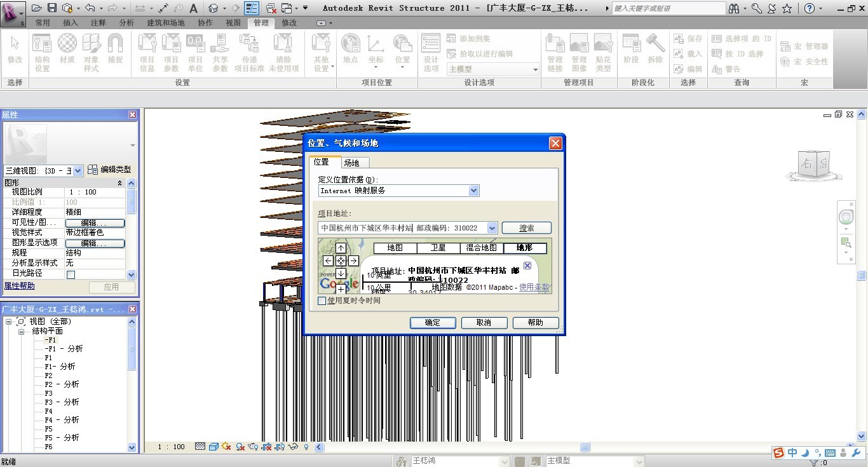Open the 使用条款 terms of use link
The image size is (868, 467).
(x=534, y=287)
